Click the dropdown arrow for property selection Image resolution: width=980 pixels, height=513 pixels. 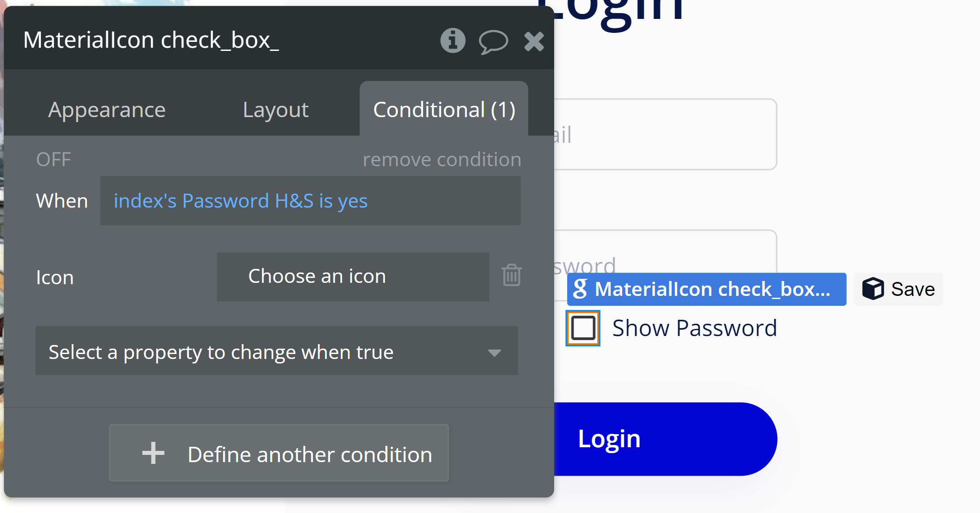tap(494, 353)
